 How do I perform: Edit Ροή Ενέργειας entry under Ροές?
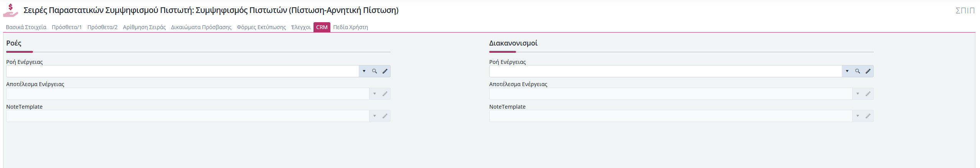pyautogui.click(x=385, y=71)
